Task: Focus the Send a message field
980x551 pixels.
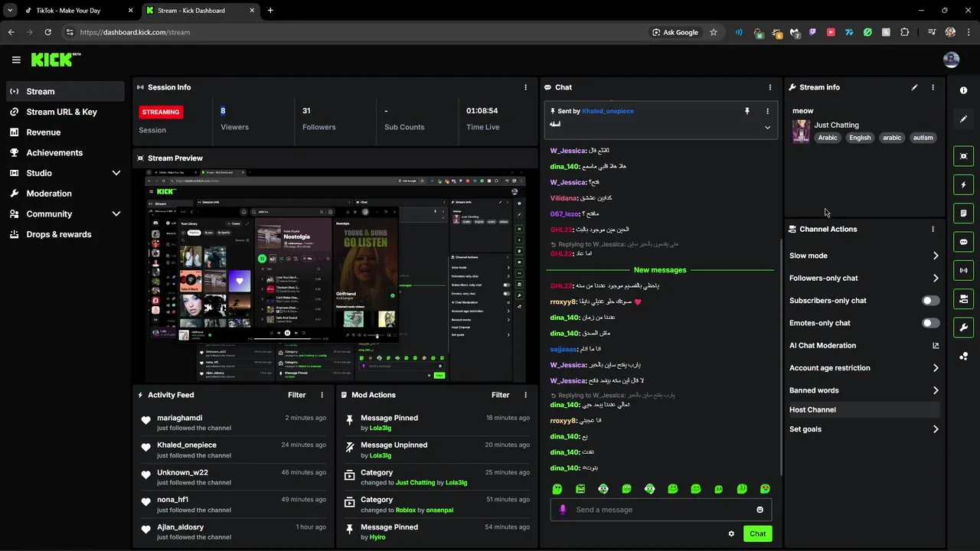Action: click(661, 510)
